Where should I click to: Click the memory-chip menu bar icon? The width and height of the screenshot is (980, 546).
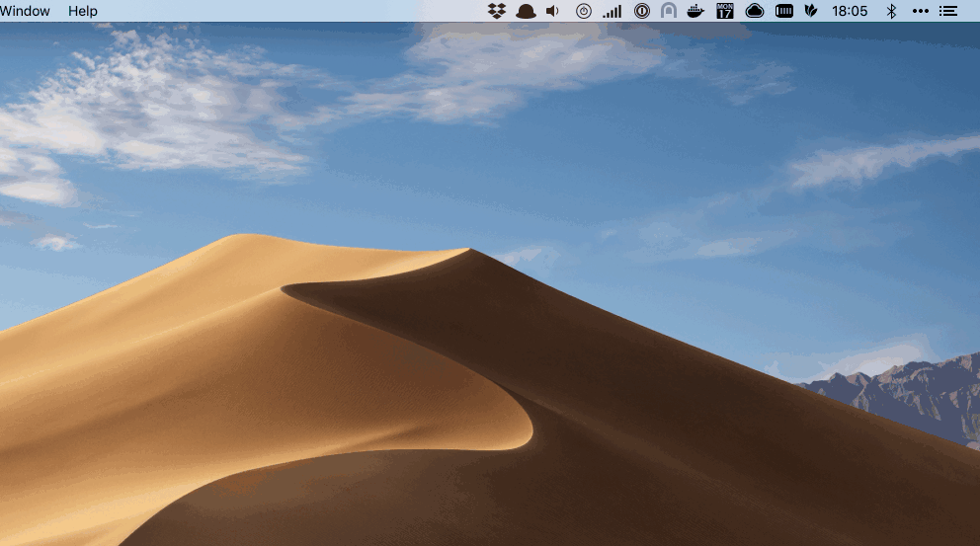[x=784, y=11]
